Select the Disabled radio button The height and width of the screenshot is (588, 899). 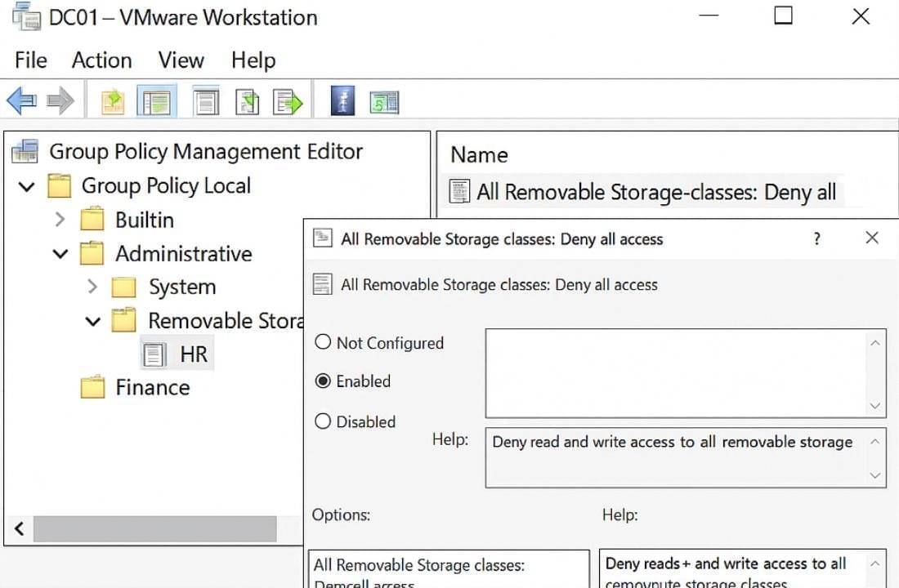click(324, 421)
